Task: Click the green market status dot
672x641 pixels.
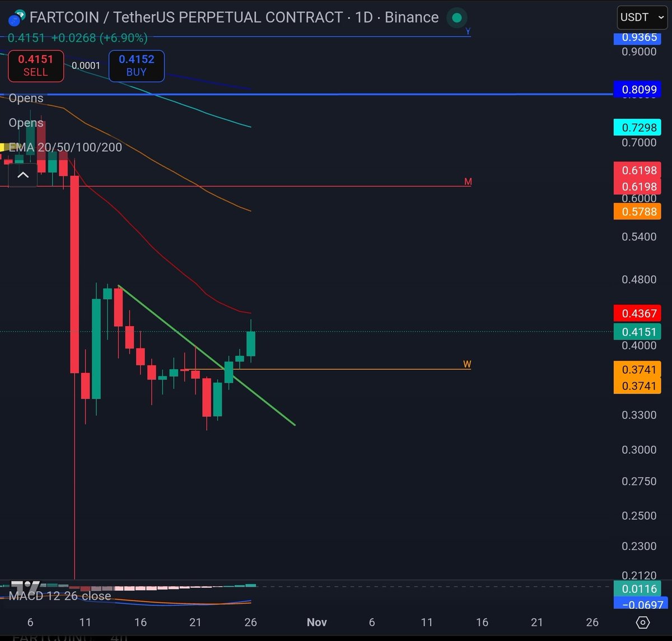Action: point(457,17)
